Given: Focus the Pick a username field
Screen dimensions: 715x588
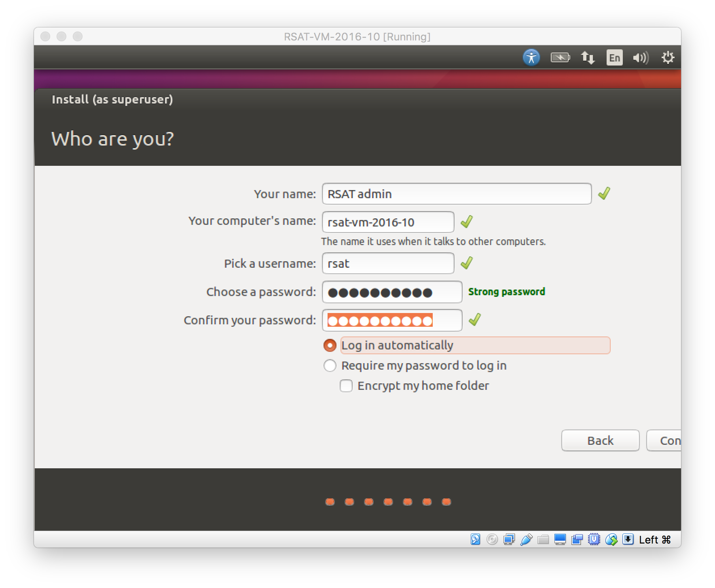Looking at the screenshot, I should coord(388,264).
